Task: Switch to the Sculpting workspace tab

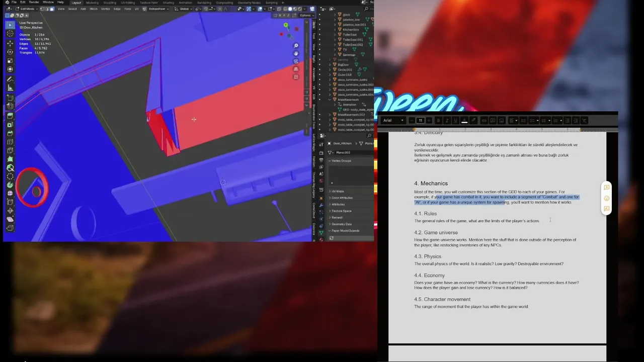Action: pos(110,3)
